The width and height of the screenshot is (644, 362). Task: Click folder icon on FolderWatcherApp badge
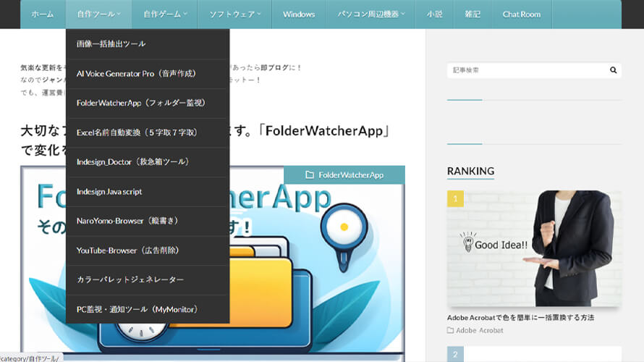click(310, 175)
